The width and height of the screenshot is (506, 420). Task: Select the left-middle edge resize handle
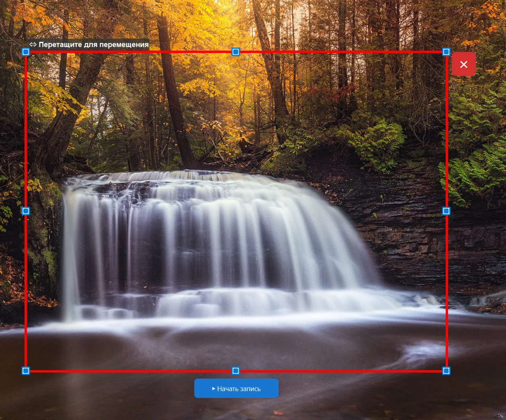[x=26, y=211]
